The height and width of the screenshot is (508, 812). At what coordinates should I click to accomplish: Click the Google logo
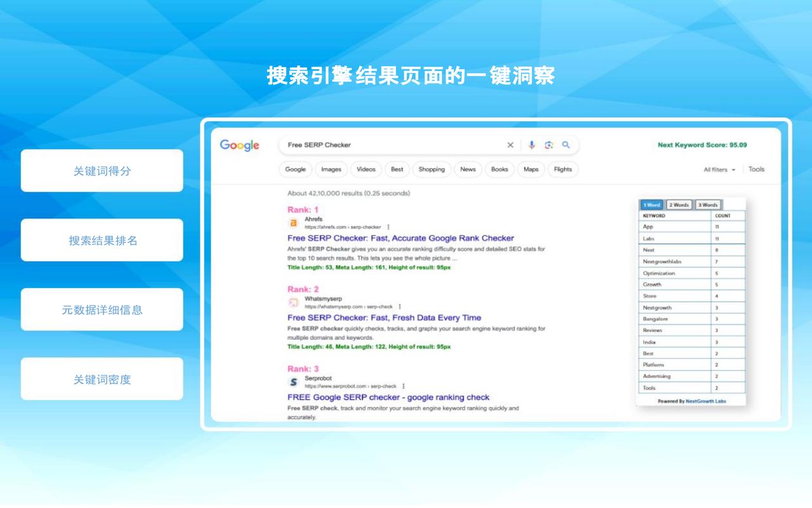click(x=239, y=145)
